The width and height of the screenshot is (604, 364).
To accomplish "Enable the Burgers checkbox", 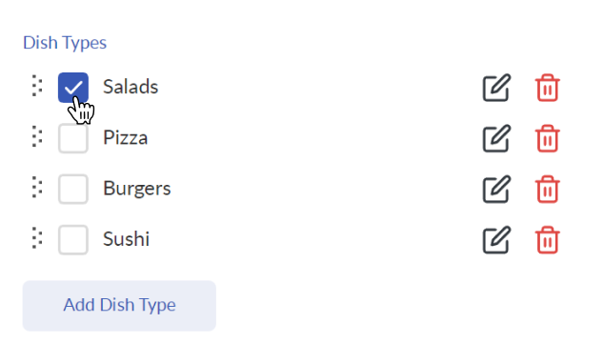I will tap(73, 189).
